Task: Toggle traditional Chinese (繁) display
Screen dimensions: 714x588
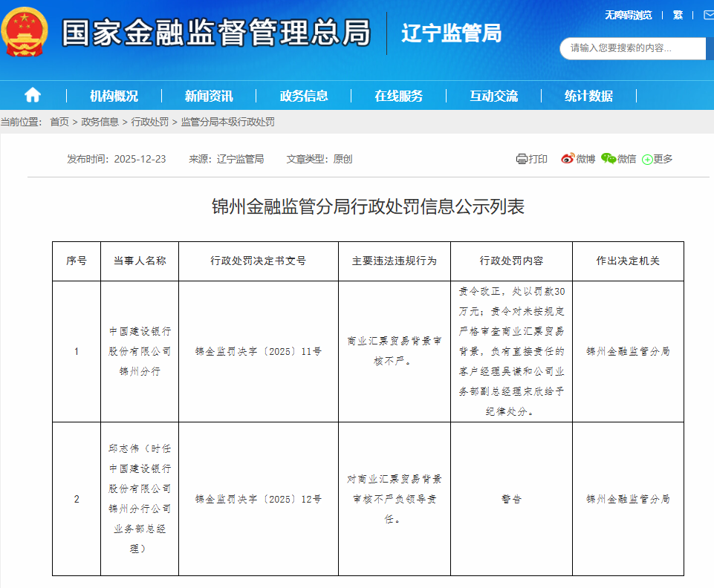Action: (678, 15)
